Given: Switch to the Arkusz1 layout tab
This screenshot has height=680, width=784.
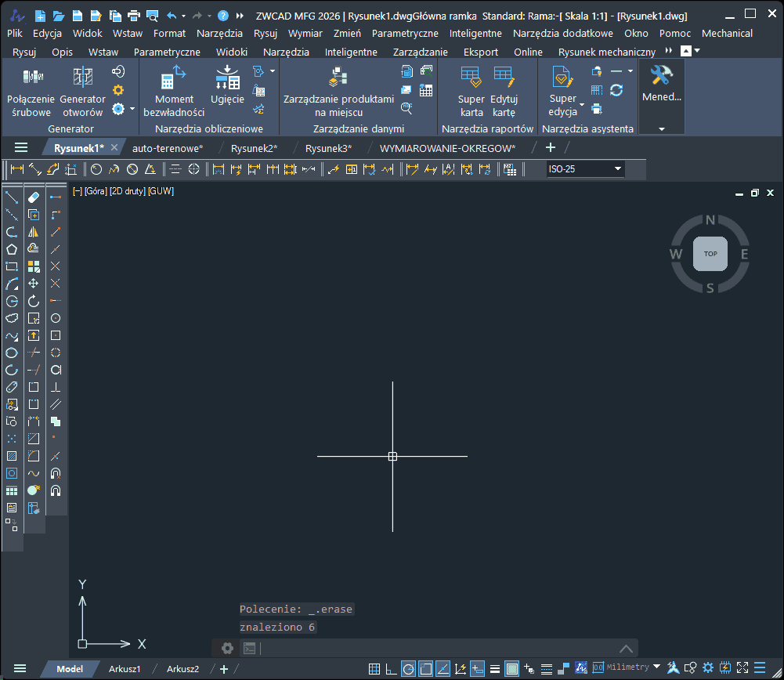Looking at the screenshot, I should pyautogui.click(x=125, y=669).
